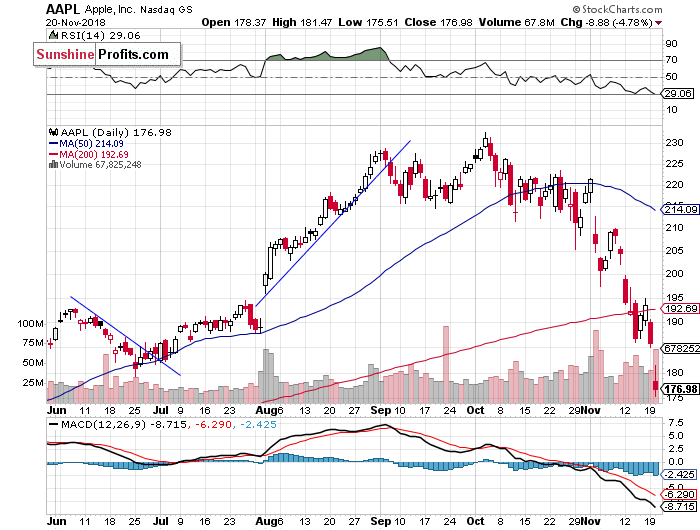Click the 225 price axis label
The height and width of the screenshot is (530, 700).
pyautogui.click(x=674, y=163)
